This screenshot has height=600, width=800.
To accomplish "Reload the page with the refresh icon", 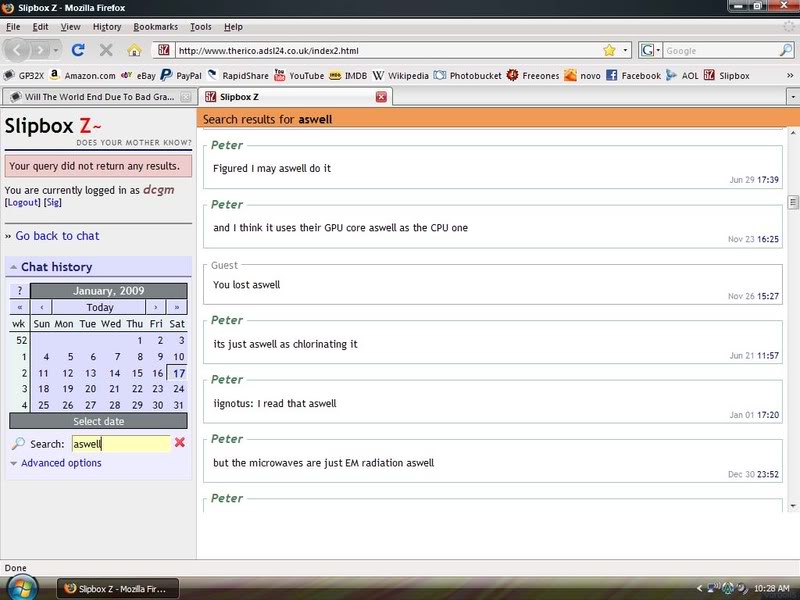I will click(78, 50).
